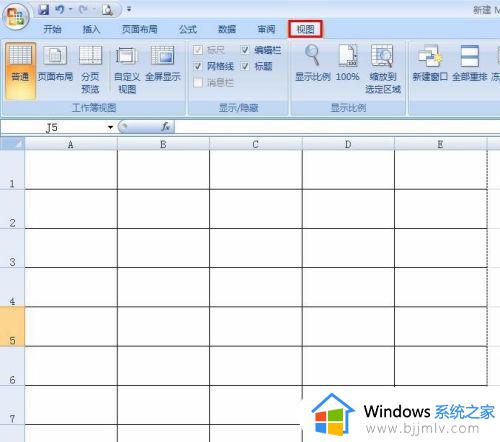Toggle the 标尺 ruler checkbox
500x442 pixels.
coord(198,50)
